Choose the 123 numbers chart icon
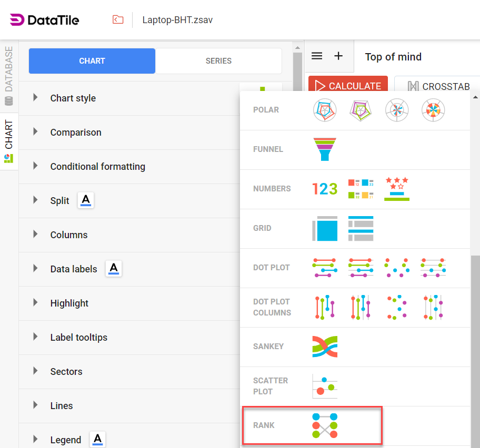The width and height of the screenshot is (480, 448). tap(324, 189)
